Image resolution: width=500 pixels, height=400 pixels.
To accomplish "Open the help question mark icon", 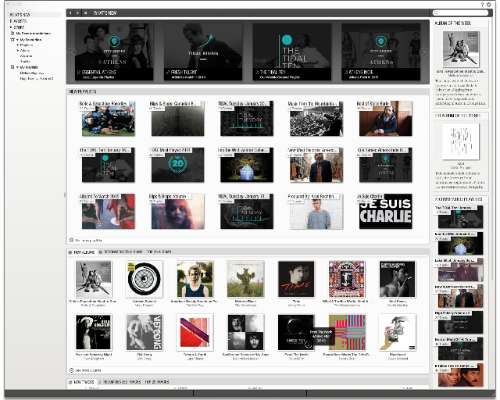I will [x=482, y=4].
